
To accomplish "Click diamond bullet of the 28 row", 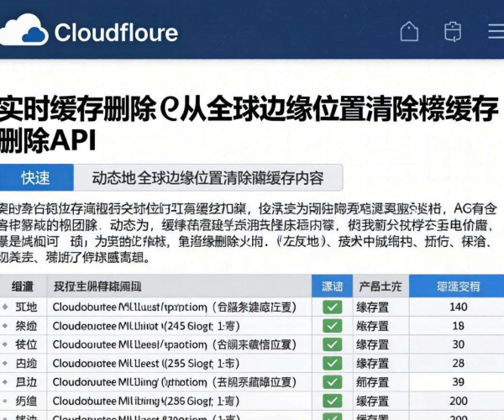I will click(5, 364).
